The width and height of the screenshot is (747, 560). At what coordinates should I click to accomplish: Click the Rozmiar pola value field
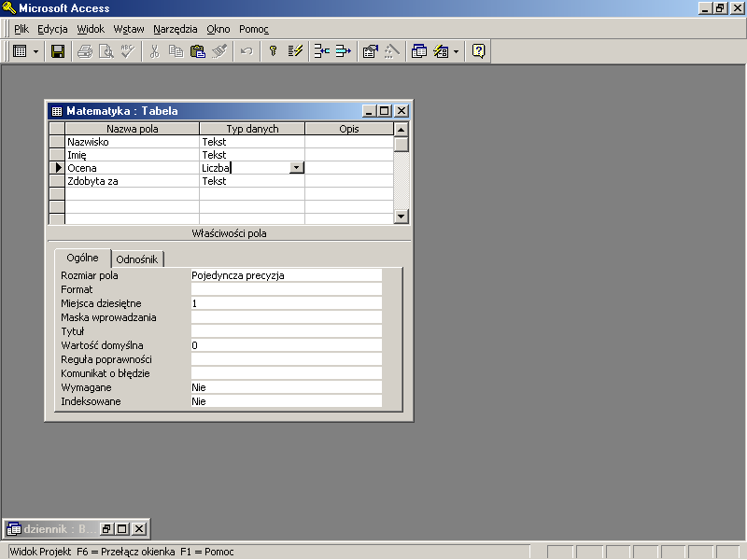point(286,275)
